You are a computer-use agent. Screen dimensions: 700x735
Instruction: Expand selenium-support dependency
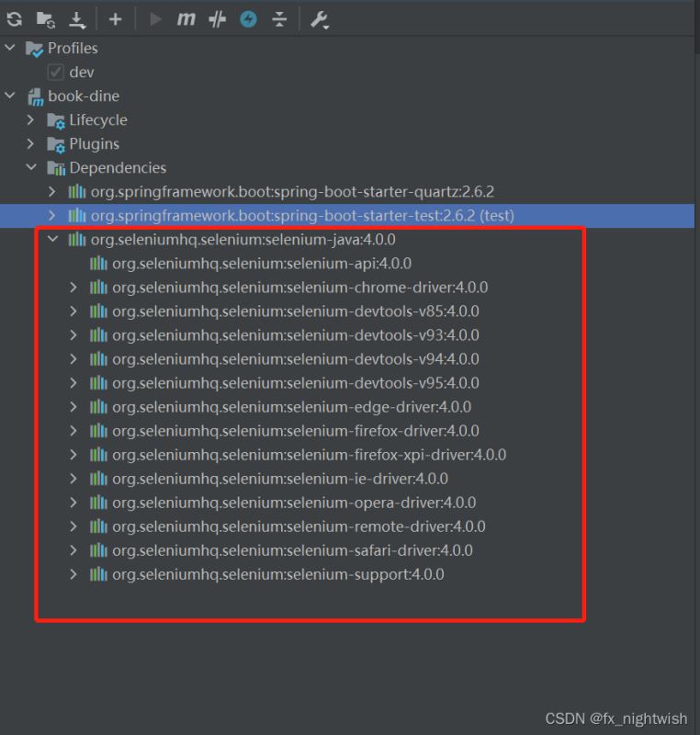[x=73, y=574]
